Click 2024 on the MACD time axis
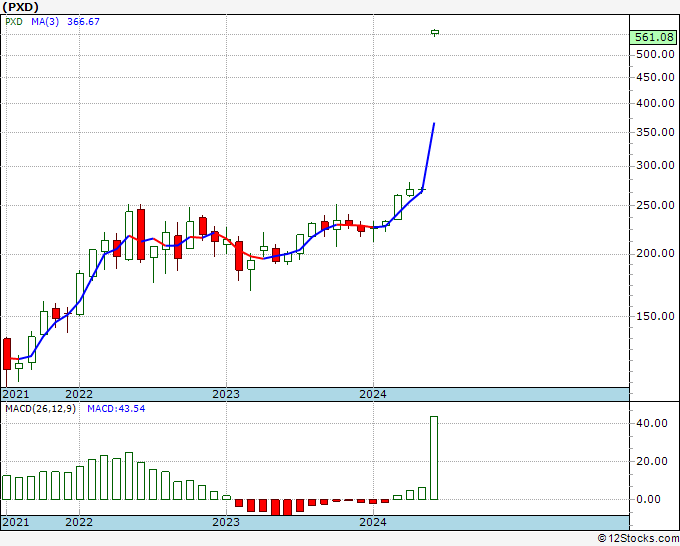 click(373, 522)
